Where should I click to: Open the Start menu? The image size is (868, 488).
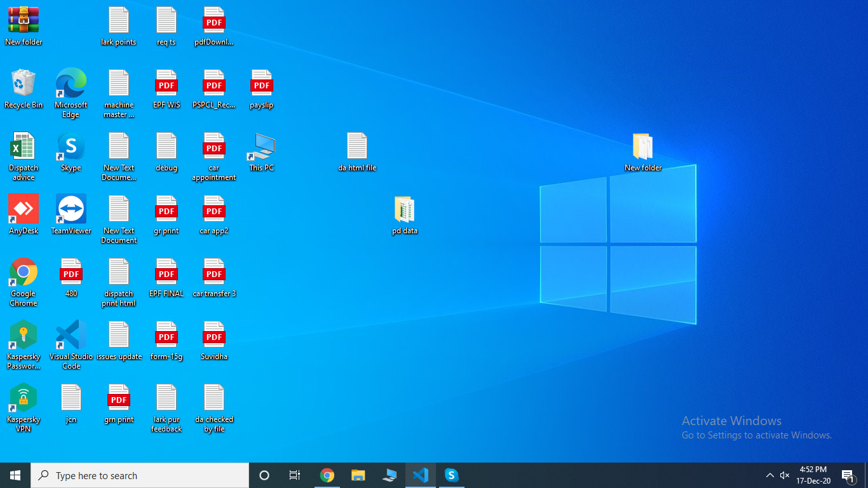tap(15, 475)
